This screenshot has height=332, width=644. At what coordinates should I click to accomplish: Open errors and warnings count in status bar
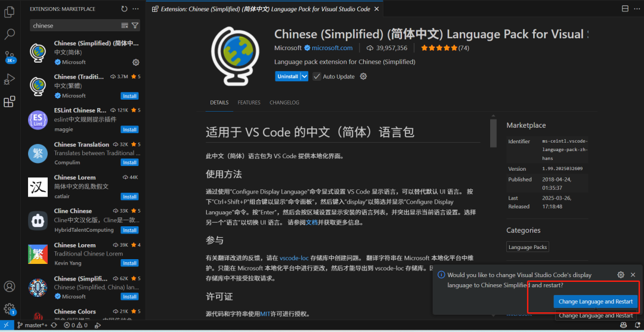tap(76, 325)
